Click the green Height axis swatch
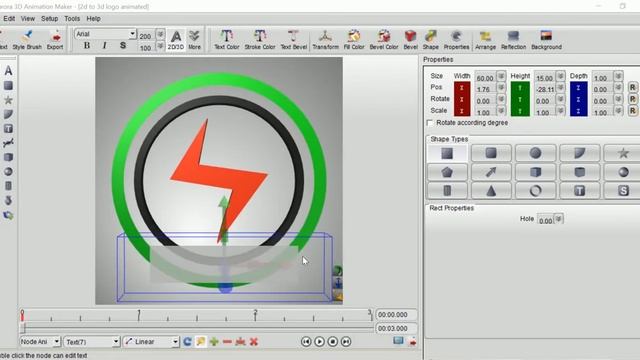 click(520, 99)
